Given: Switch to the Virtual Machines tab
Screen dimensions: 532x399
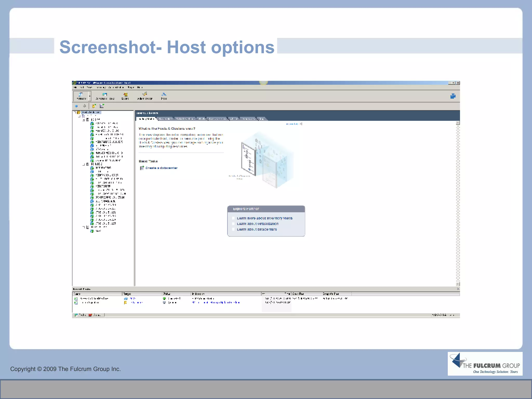Looking at the screenshot, I should [185, 119].
